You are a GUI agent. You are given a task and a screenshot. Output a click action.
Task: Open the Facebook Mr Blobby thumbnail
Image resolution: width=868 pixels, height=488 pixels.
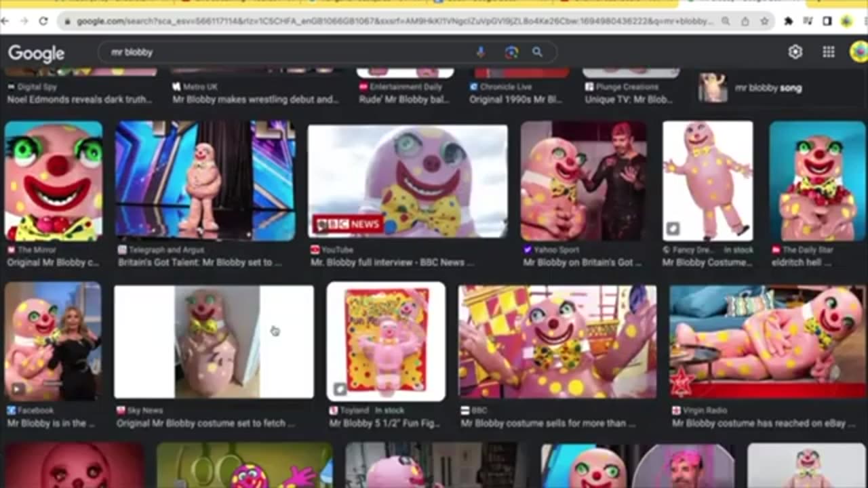[x=53, y=342]
